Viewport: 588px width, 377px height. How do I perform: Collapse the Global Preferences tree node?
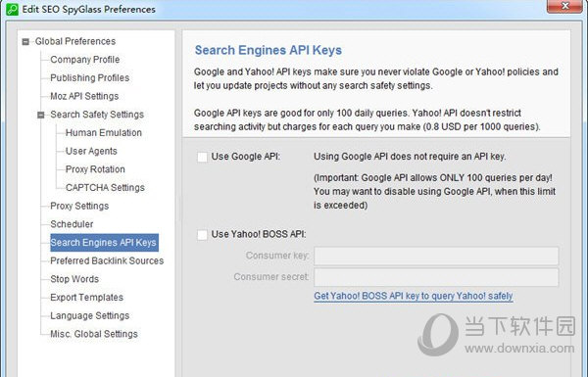[25, 41]
